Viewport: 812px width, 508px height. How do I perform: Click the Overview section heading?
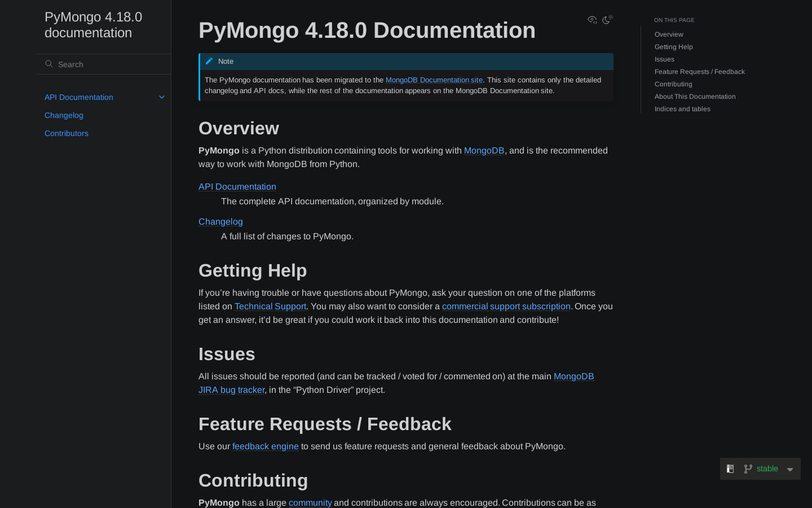pos(239,128)
